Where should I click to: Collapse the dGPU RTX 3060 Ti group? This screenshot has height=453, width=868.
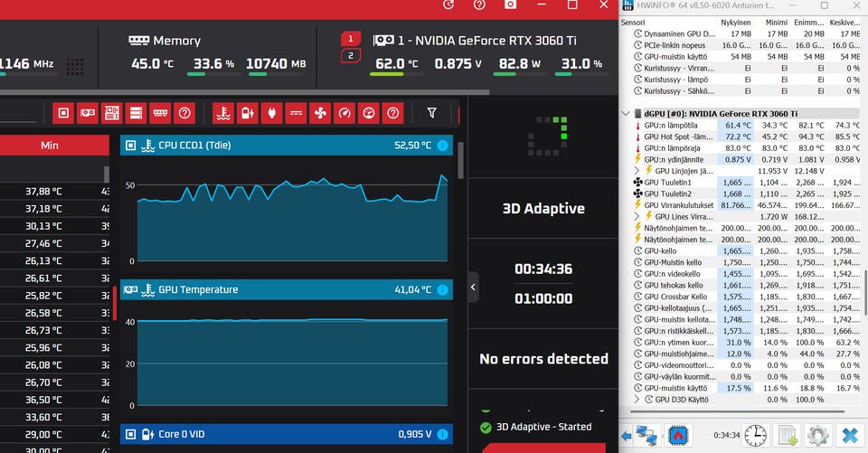(626, 114)
